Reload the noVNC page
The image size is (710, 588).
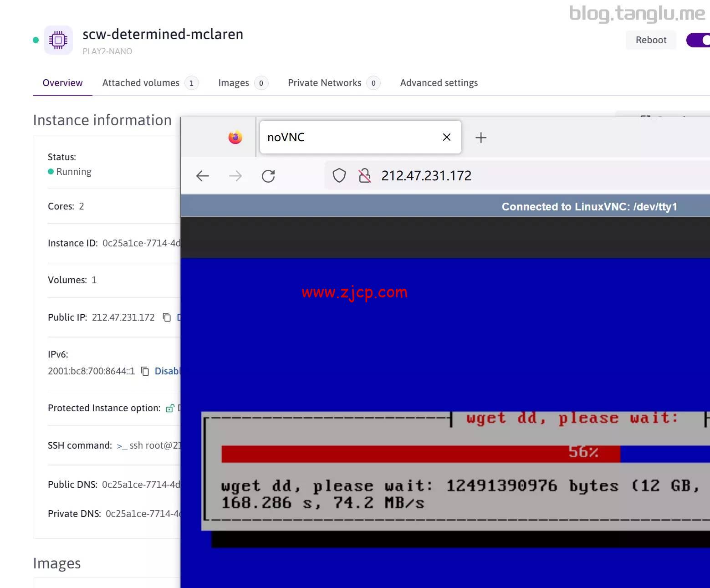(x=269, y=176)
